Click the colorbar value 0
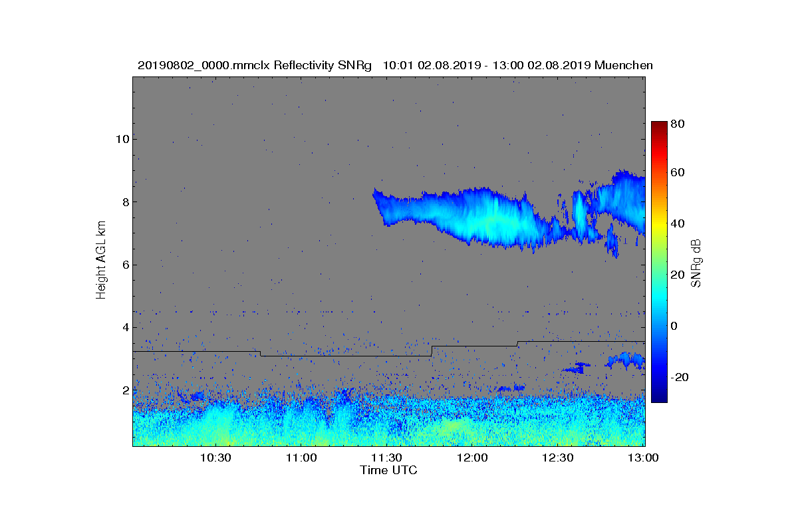 (675, 326)
